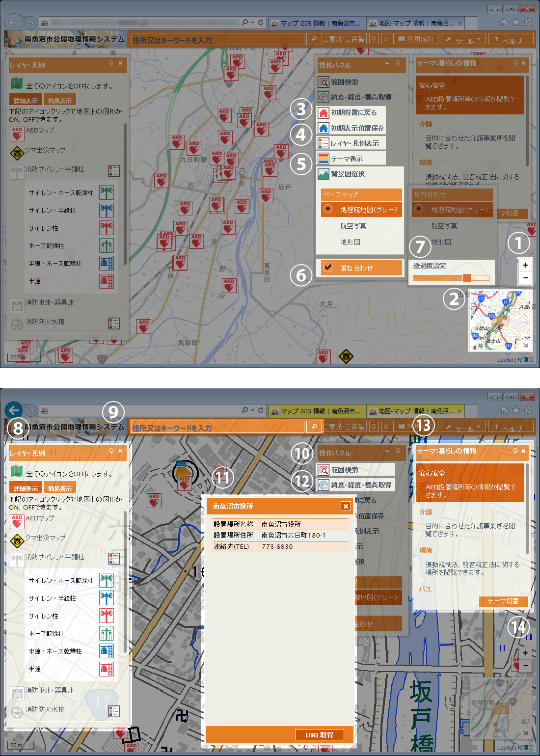Viewport: 540px width, 756px height.
Task: Click 緯度・経度・標高取得 icon in the 500 m map window
Action: (324, 97)
